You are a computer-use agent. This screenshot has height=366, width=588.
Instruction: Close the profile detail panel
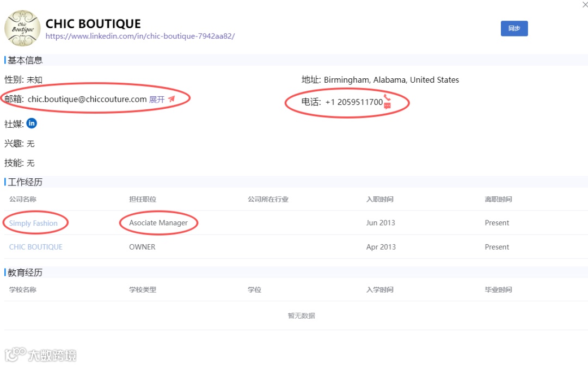tap(585, 4)
